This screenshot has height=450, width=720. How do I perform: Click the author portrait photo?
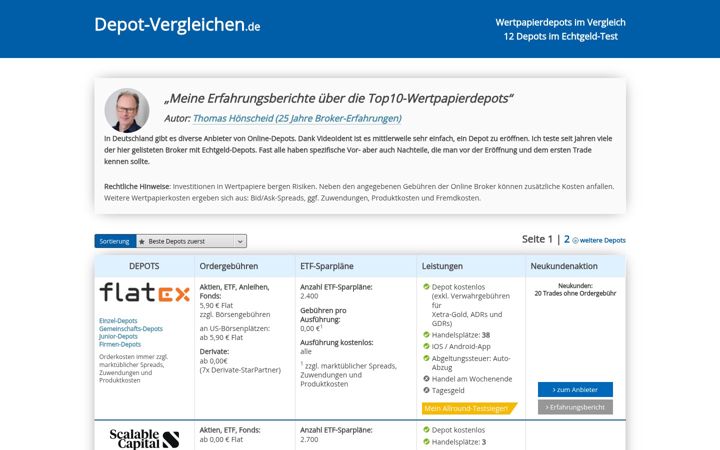coord(127,110)
